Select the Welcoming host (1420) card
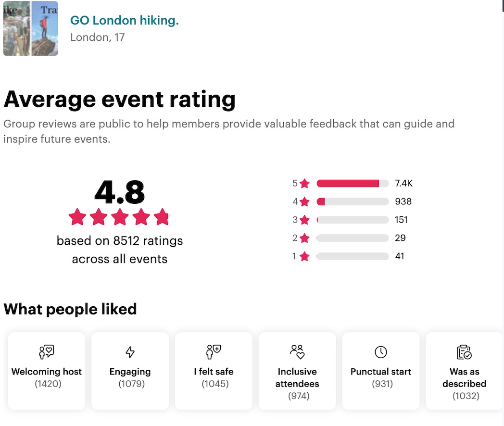This screenshot has width=504, height=426. click(x=47, y=370)
